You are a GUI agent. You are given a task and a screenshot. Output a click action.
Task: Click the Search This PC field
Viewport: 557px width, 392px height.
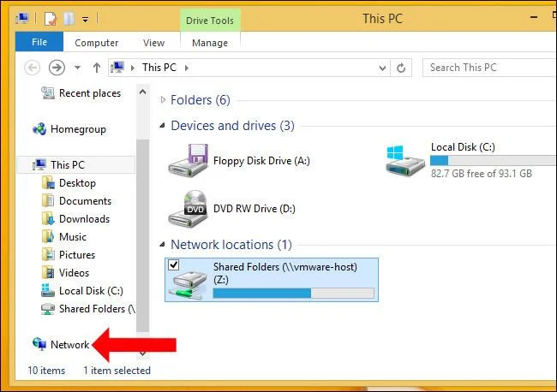pos(489,68)
